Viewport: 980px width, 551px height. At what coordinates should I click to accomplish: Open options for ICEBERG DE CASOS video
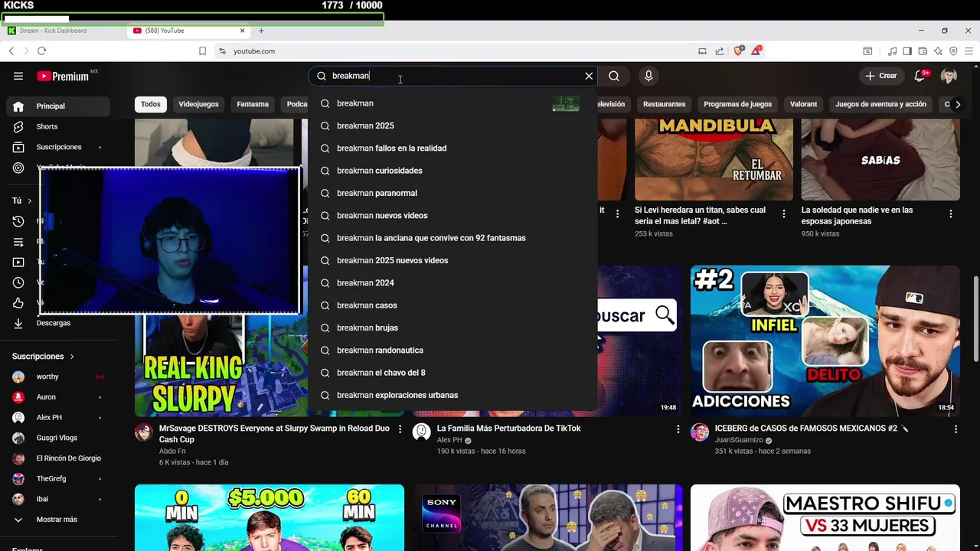(x=955, y=429)
